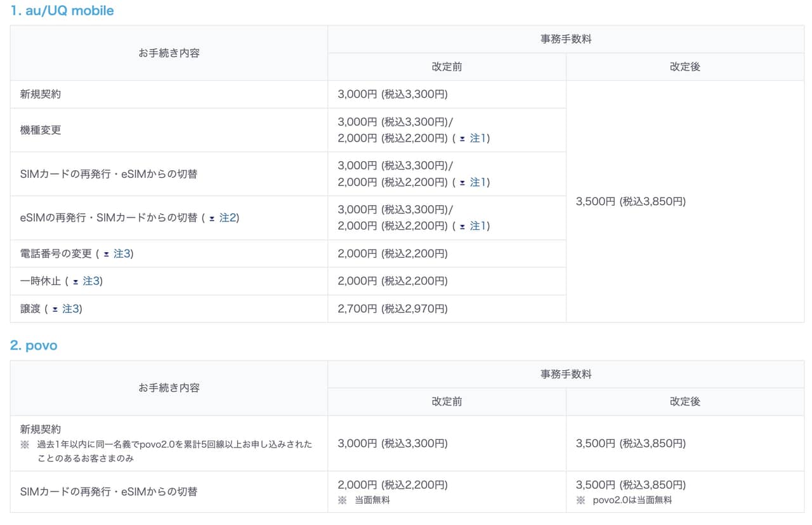The height and width of the screenshot is (525, 812).
Task: Click the arrow icon before 注2
Action: click(212, 218)
